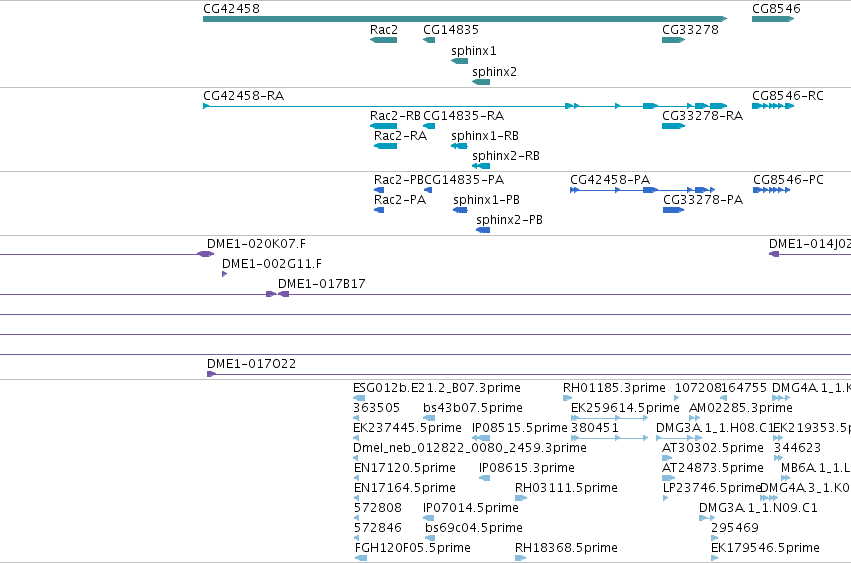Viewport: 851px width, 563px height.
Task: Select the CG8546 gene label
Action: (x=776, y=9)
